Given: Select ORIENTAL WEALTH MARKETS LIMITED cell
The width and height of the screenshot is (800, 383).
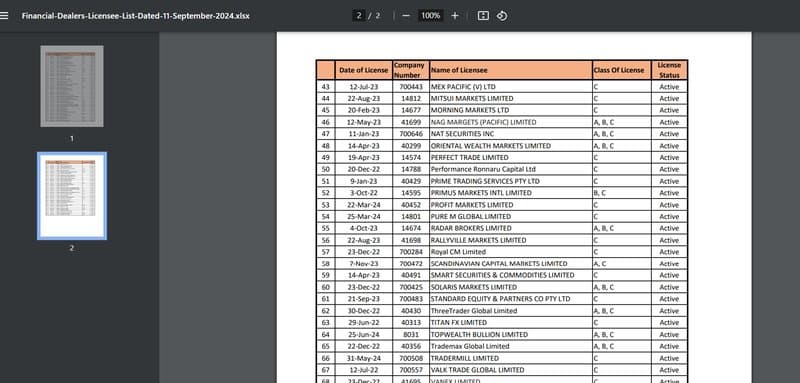Looking at the screenshot, I should (511, 146).
